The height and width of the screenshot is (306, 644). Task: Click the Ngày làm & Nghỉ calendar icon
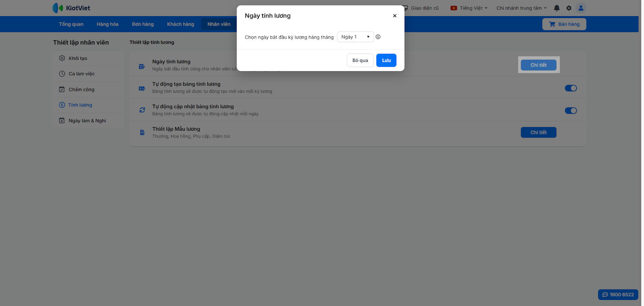[62, 121]
